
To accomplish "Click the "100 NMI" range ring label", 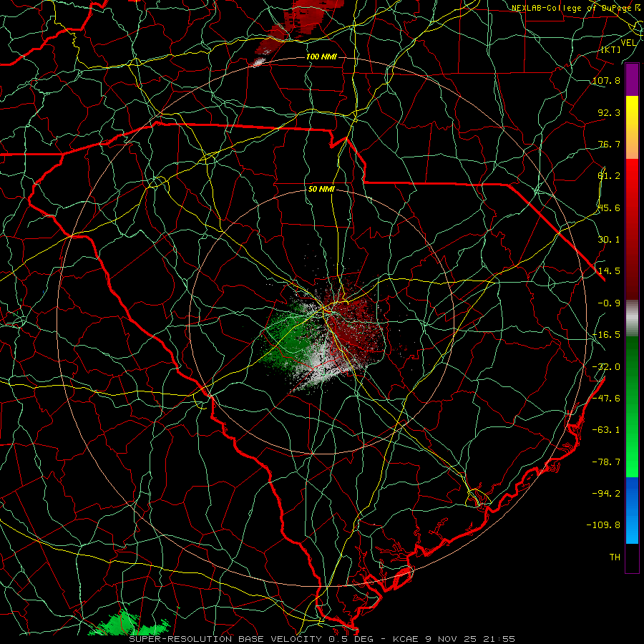I will click(321, 57).
